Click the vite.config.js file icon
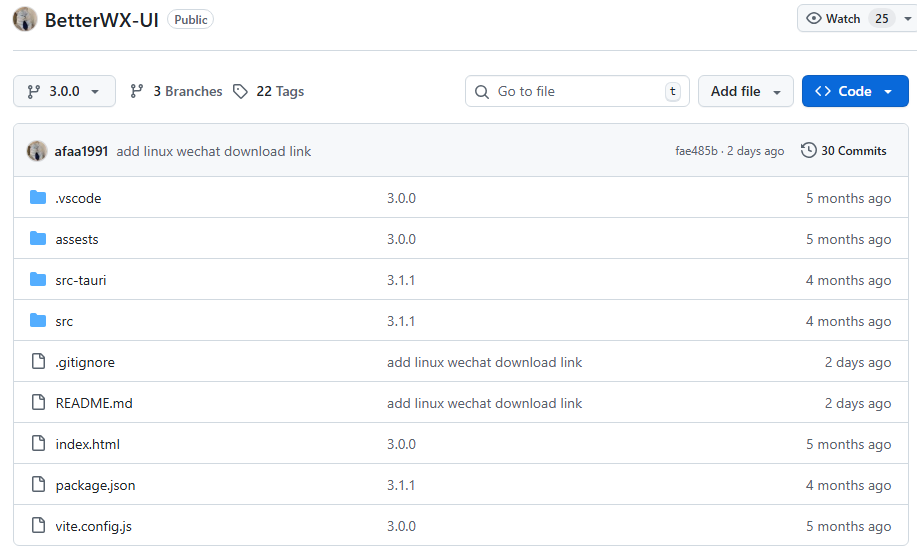 point(38,526)
